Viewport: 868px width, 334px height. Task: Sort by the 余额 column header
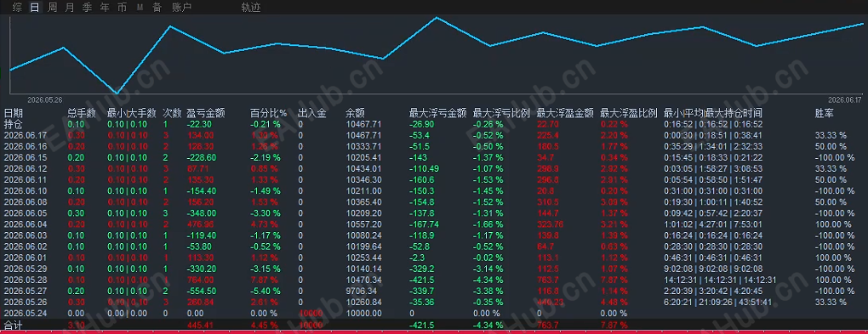355,113
